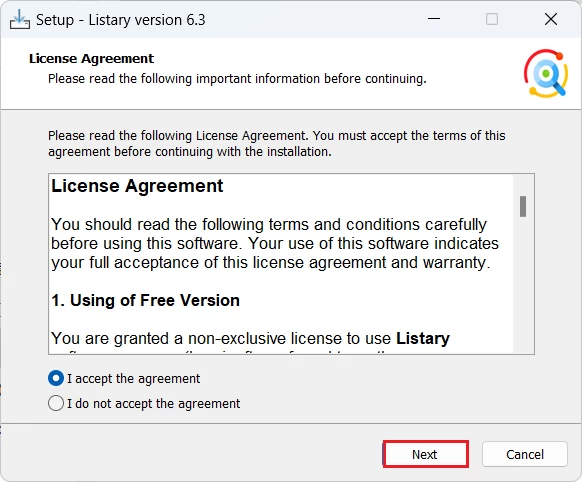582x482 pixels.
Task: Click 'Please read the following important information' subtitle
Action: pos(237,79)
